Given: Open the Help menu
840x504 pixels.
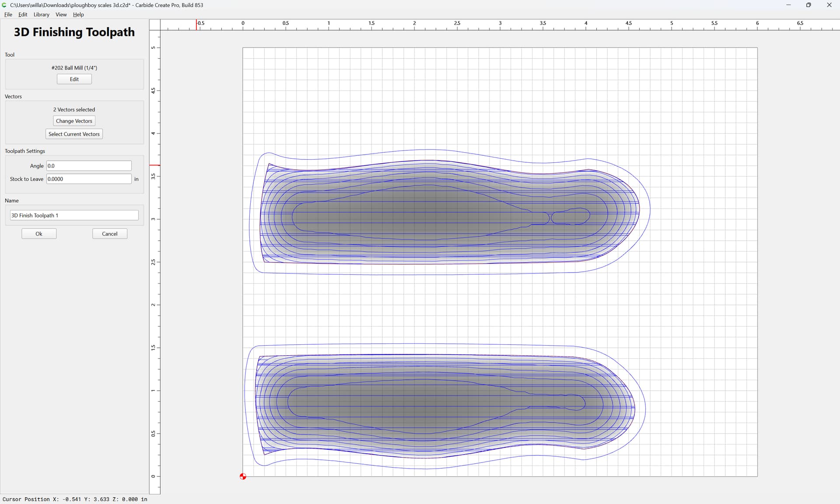Looking at the screenshot, I should click(78, 14).
